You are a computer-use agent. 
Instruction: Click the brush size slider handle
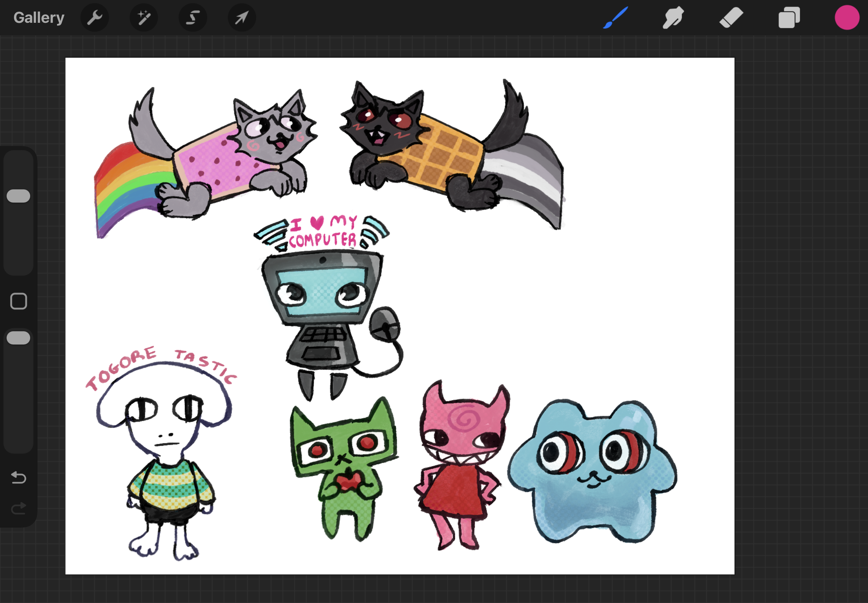coord(18,196)
